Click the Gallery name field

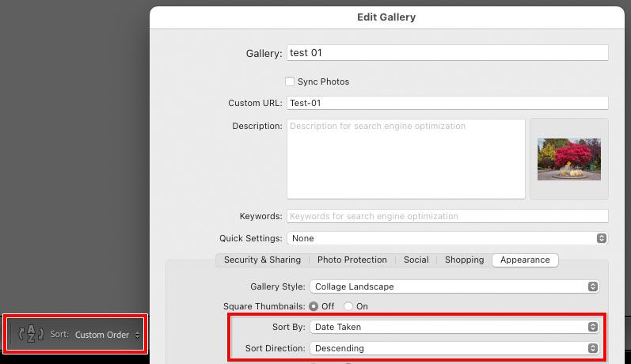click(447, 53)
